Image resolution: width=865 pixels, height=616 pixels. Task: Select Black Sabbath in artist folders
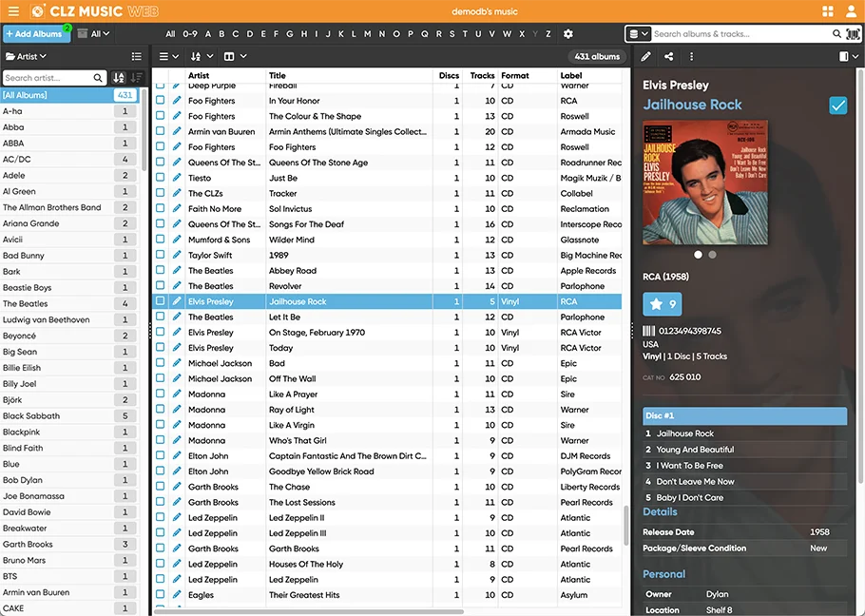click(x=69, y=415)
